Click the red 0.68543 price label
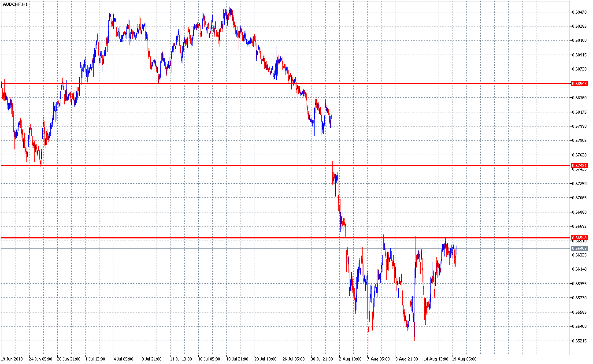This screenshot has width=593, height=364. point(579,83)
